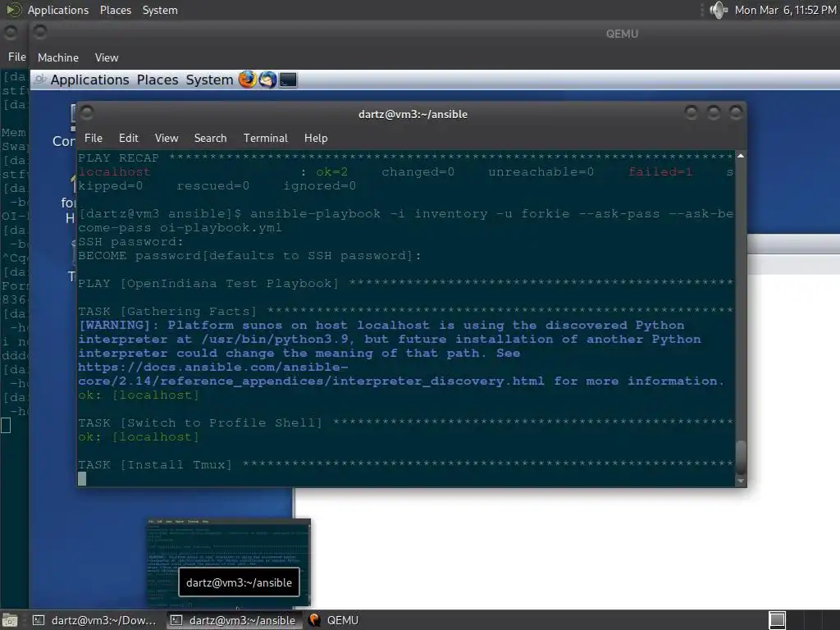Open the QEMU window's Machine menu
This screenshot has width=840, height=630.
(x=58, y=57)
